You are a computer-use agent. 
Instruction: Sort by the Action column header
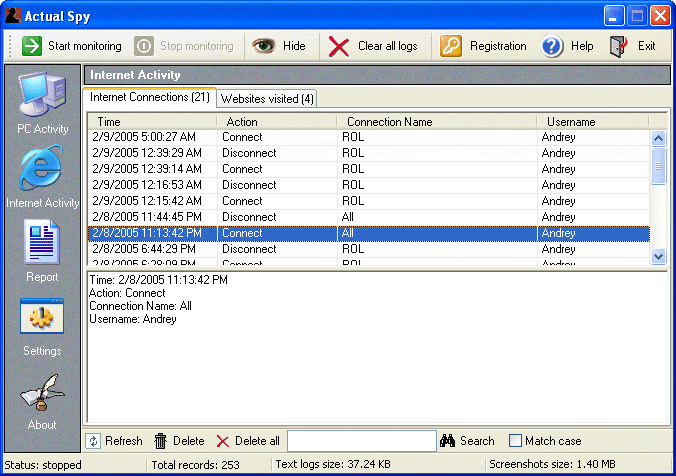[277, 122]
